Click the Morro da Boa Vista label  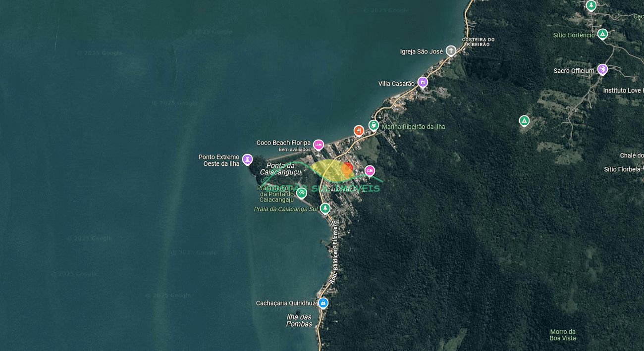tap(563, 335)
